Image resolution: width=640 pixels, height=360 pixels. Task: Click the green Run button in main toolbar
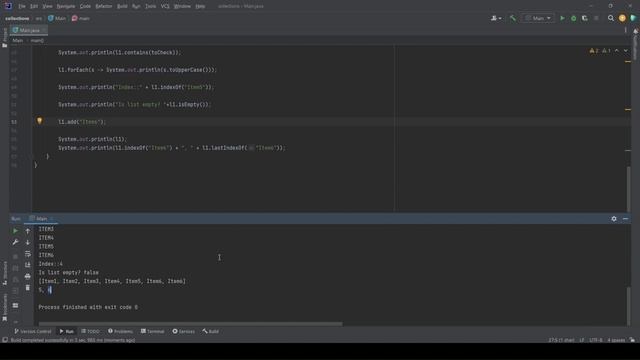pos(562,18)
